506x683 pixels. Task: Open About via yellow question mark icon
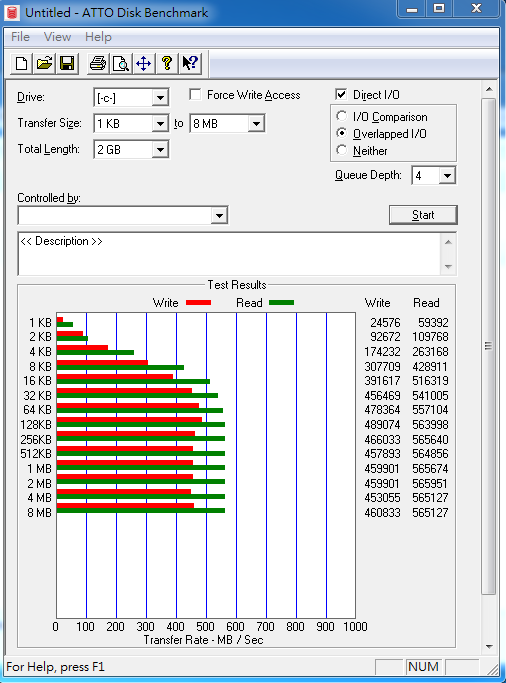(x=166, y=64)
